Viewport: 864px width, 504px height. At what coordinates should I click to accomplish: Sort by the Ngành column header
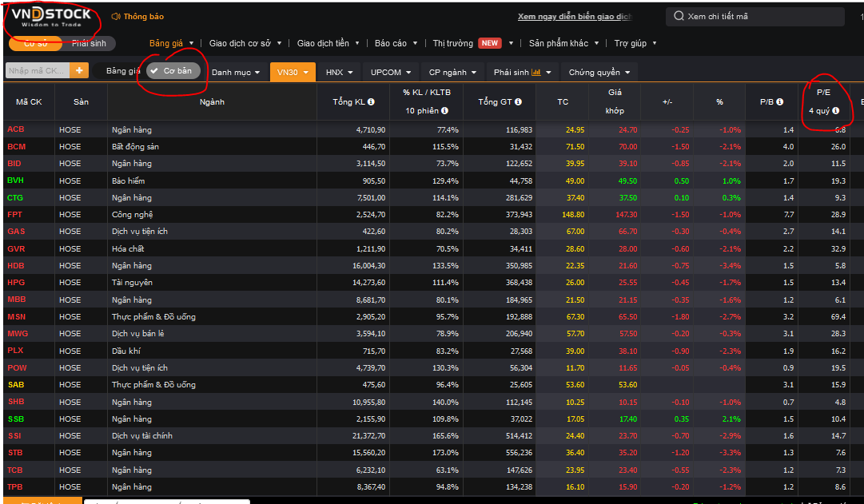pos(212,102)
